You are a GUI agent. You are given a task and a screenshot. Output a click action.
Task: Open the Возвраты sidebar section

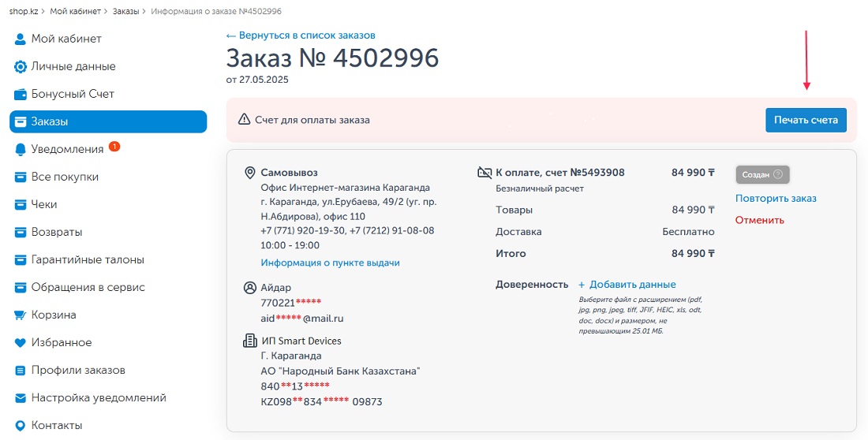pyautogui.click(x=57, y=232)
